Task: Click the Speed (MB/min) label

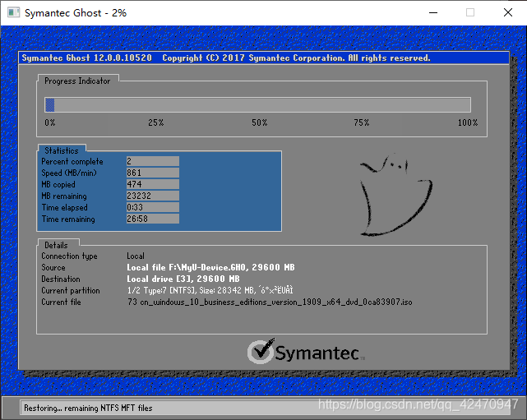Action: pos(69,173)
